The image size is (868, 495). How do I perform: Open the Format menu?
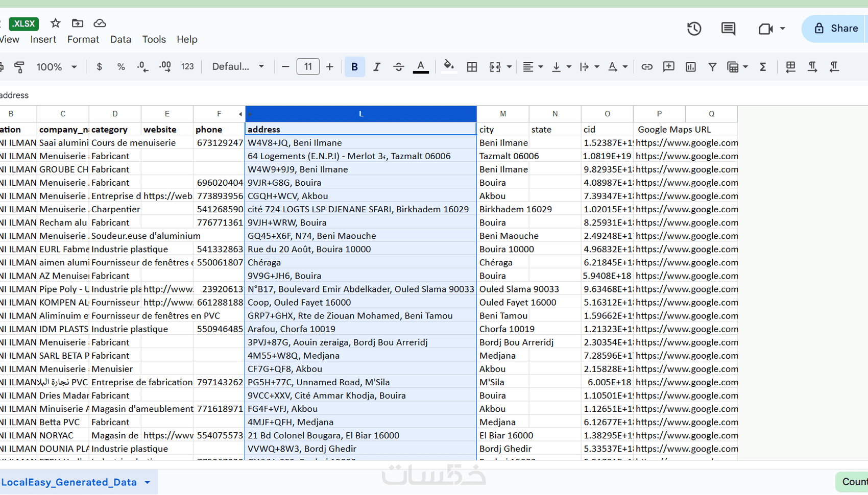click(x=83, y=39)
